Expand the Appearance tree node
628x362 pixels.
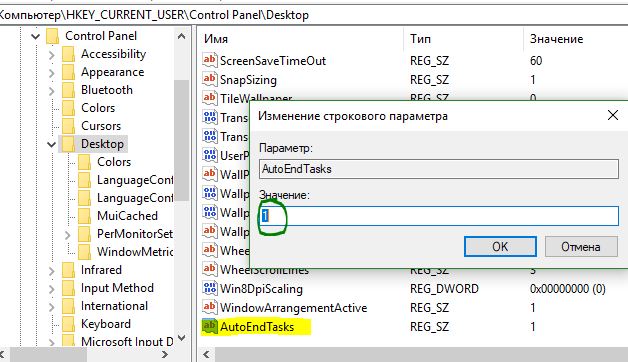[52, 72]
